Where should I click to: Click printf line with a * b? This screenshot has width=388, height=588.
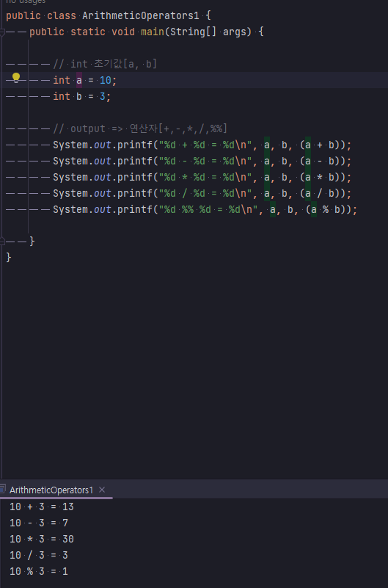pyautogui.click(x=202, y=177)
